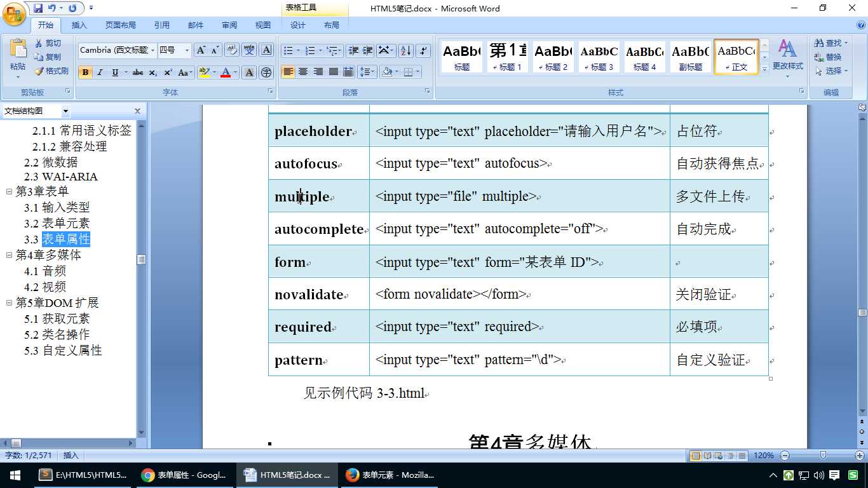868x488 pixels.
Task: Switch to Print Layout view
Action: point(696,456)
